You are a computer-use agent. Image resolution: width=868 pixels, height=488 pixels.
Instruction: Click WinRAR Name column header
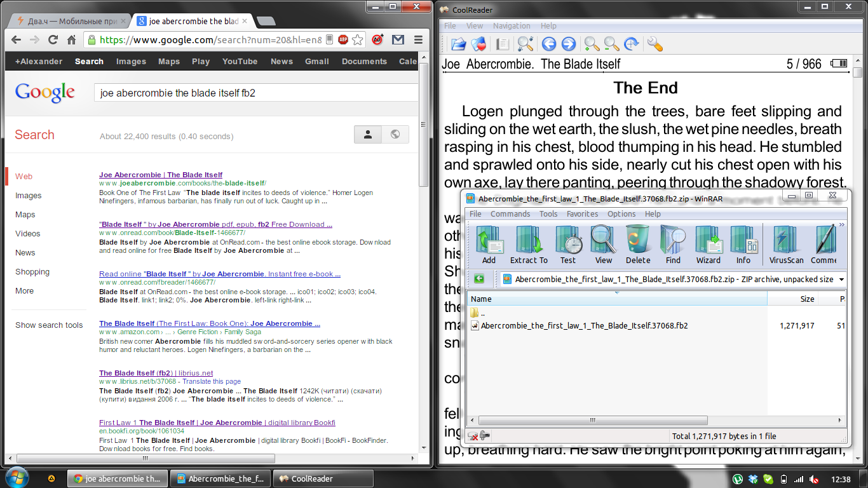coord(617,299)
